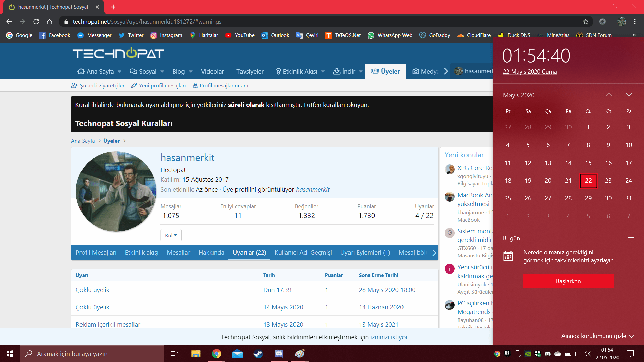Collapse agenda with Ajanda kurulumunu gizle
This screenshot has height=362, width=644.
point(597,336)
